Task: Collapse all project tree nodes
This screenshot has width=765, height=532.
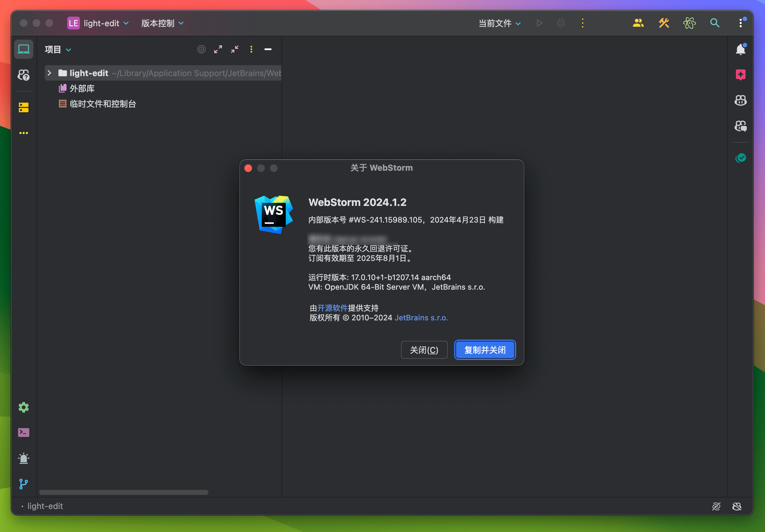Action: point(234,49)
